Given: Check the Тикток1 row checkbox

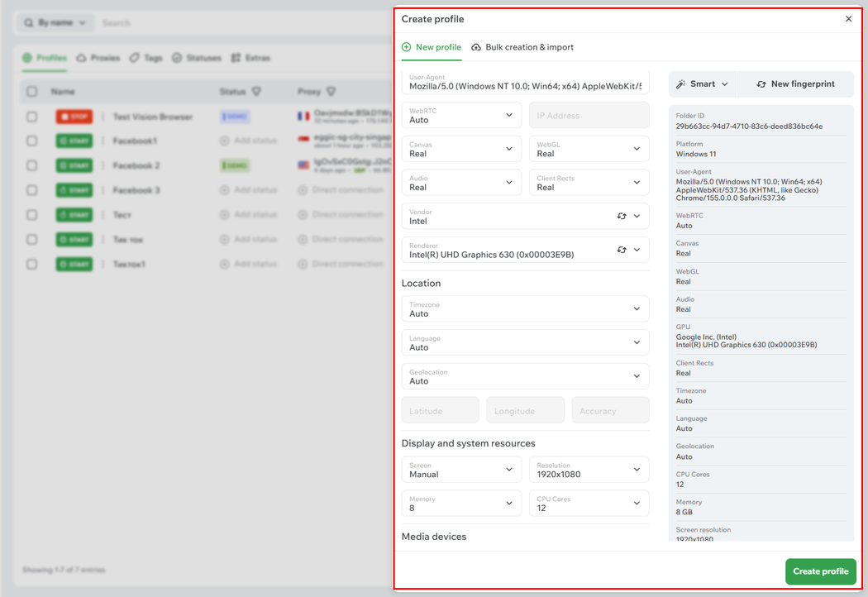Looking at the screenshot, I should click(x=32, y=264).
